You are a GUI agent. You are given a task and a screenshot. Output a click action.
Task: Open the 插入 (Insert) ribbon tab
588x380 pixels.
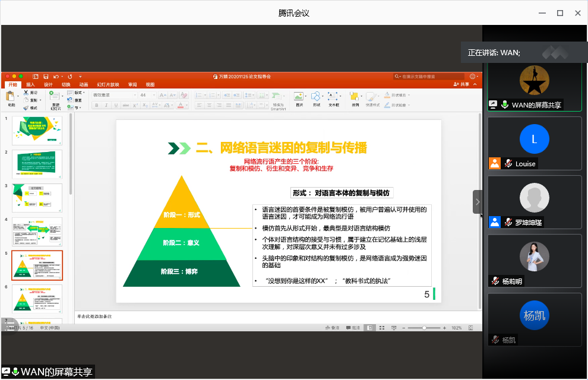tap(30, 85)
